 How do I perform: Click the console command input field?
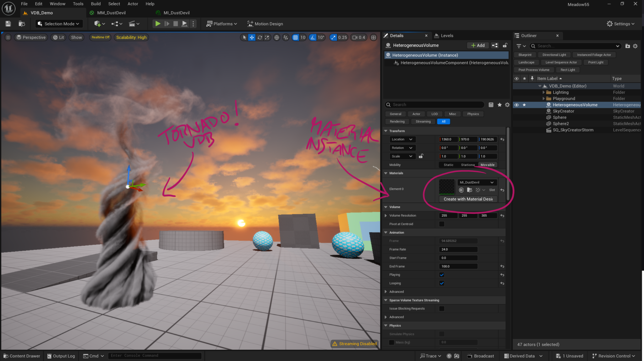coord(155,355)
